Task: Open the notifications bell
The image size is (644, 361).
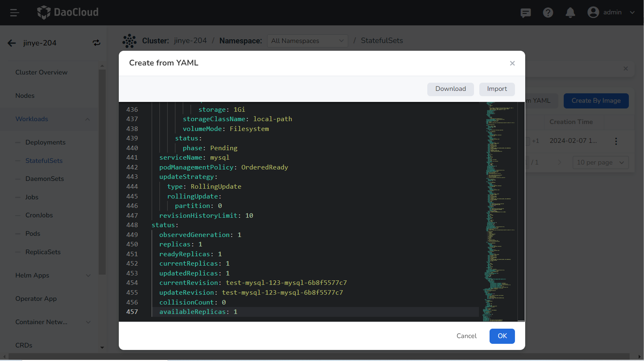Action: tap(570, 13)
